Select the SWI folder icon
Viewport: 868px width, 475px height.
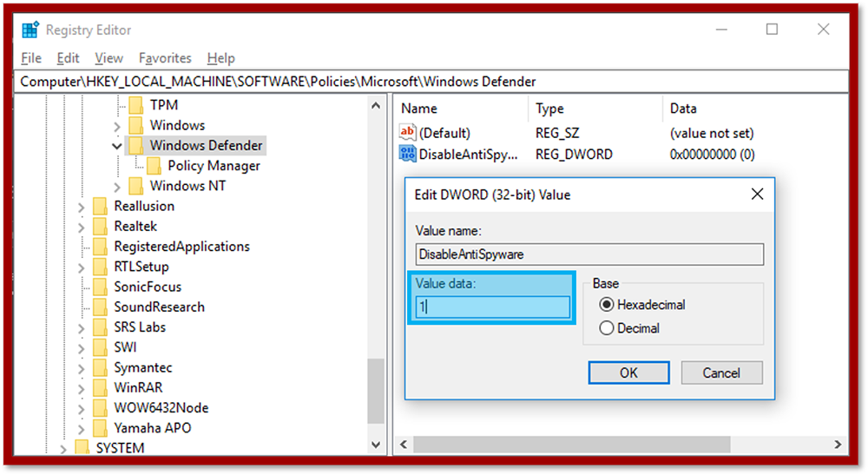100,347
